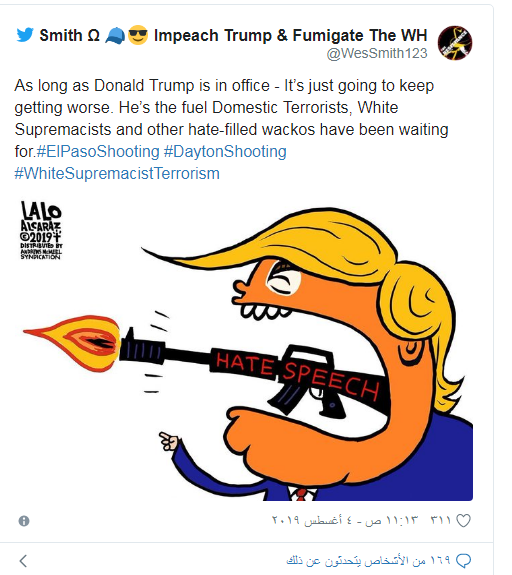Open the #WhiteSupremacistTerrorism hashtag
Image resolution: width=512 pixels, height=575 pixels.
[117, 173]
